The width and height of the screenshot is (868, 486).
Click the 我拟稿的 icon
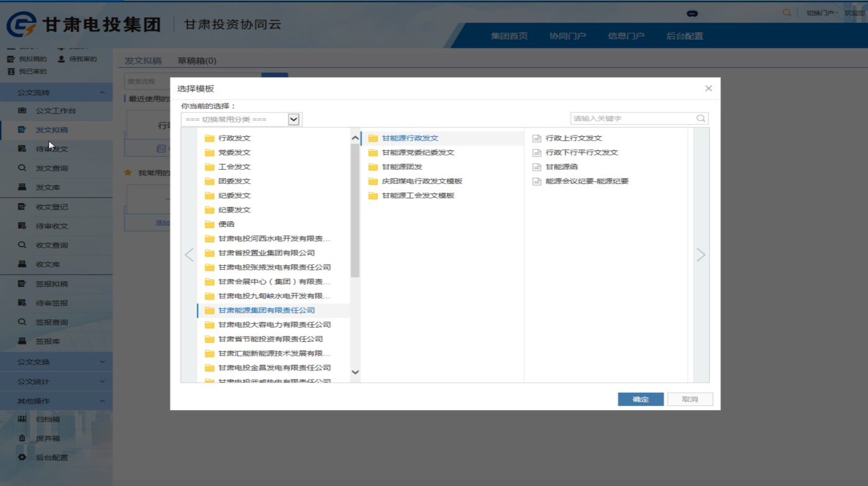[11, 59]
